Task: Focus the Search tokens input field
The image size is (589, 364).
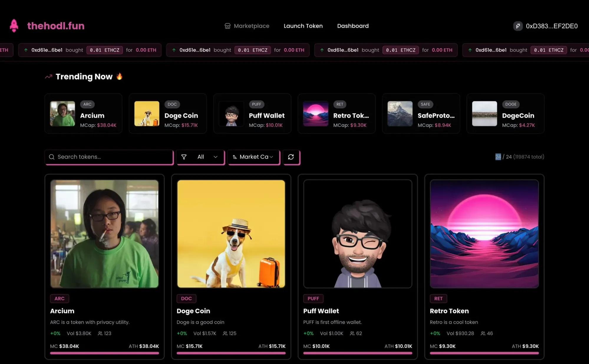Action: [x=113, y=157]
